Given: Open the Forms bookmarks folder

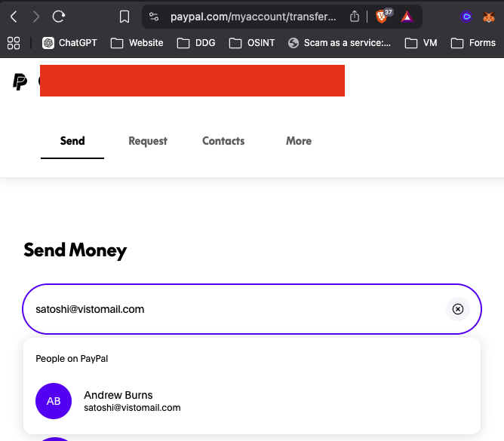Looking at the screenshot, I should (x=473, y=43).
